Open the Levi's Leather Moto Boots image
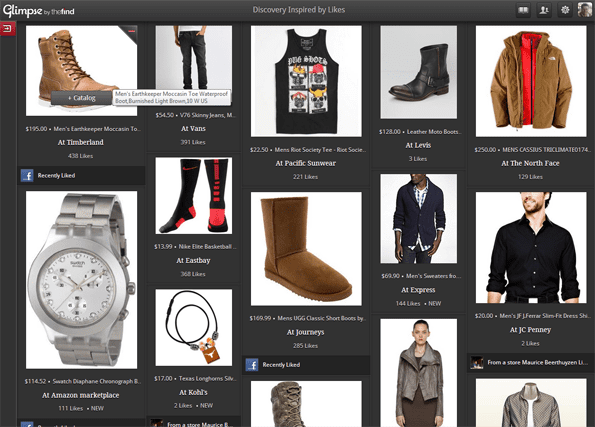This screenshot has width=595, height=427. click(419, 72)
